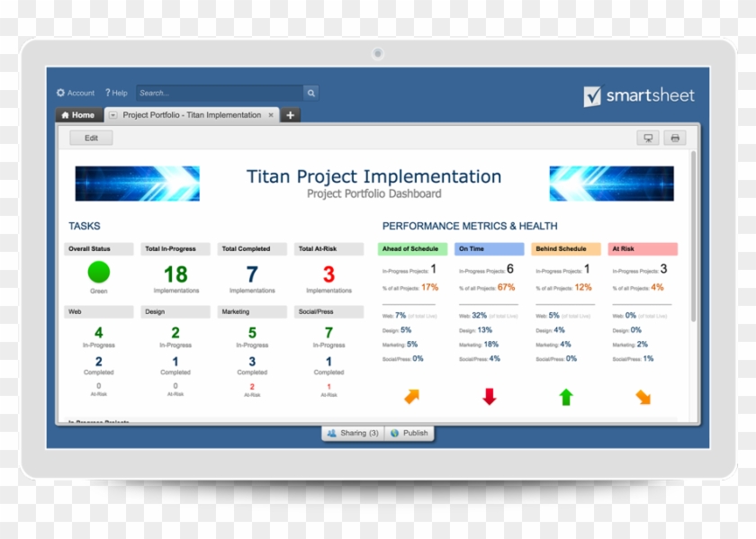Open Sharing (3) button

point(353,433)
